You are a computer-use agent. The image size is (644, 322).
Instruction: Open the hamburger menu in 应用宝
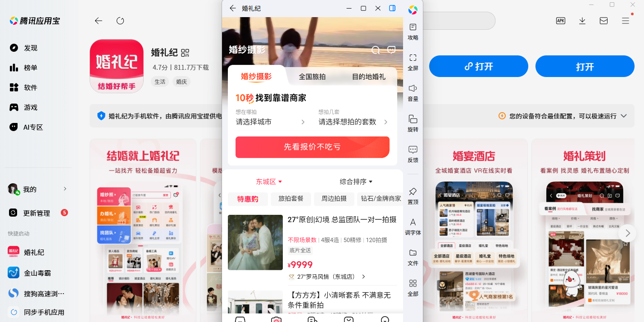click(x=626, y=21)
